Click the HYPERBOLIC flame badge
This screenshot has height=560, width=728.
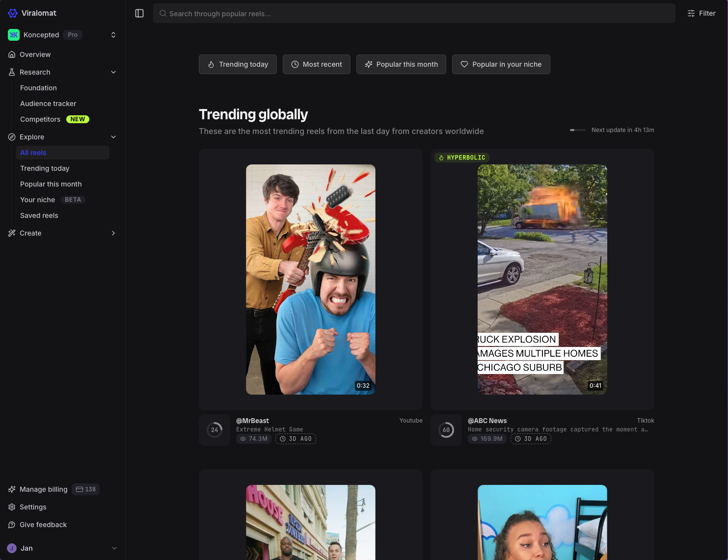462,158
